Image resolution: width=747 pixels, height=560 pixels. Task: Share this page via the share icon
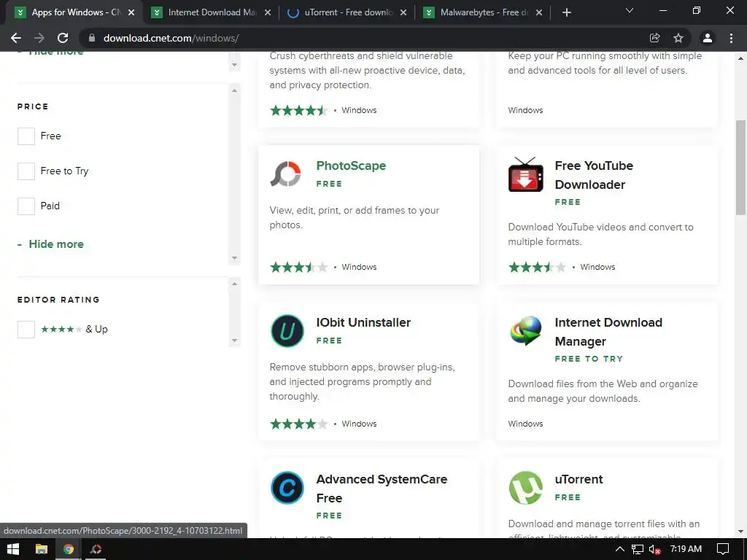click(x=654, y=38)
